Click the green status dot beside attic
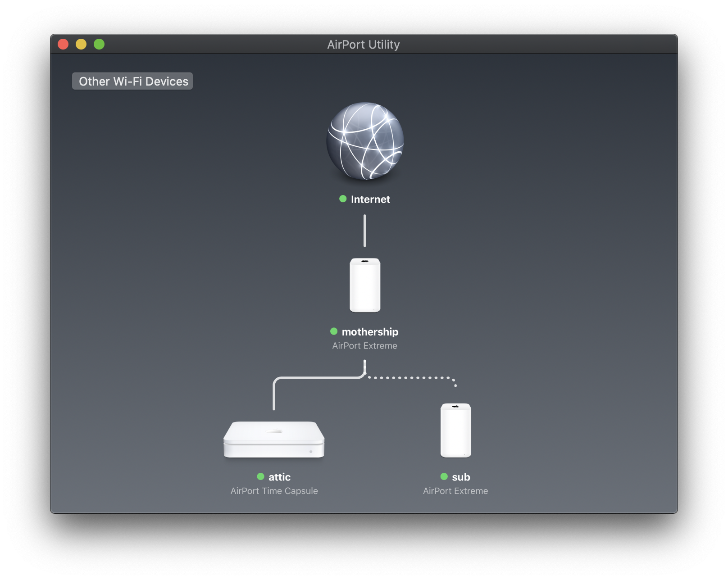The image size is (728, 580). pyautogui.click(x=260, y=476)
